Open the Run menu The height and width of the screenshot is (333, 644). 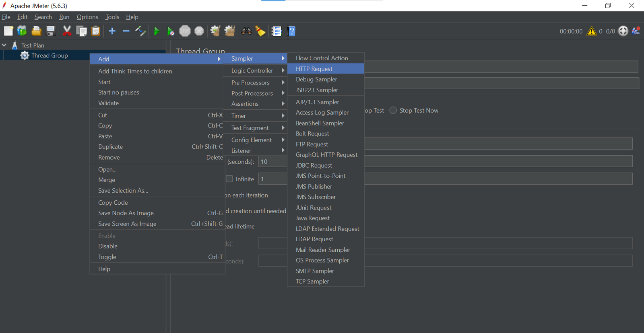pos(64,17)
